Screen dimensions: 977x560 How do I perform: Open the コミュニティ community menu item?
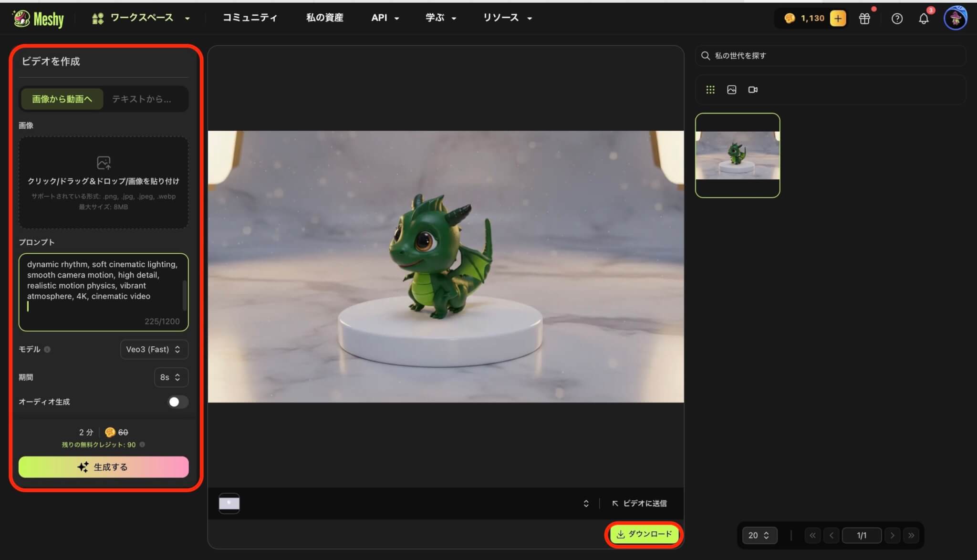249,18
